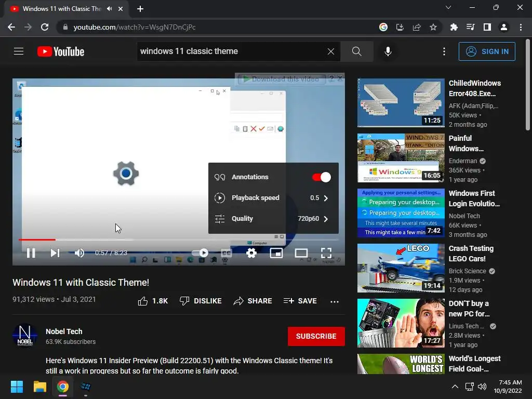The image size is (532, 399).
Task: Subscribe to Nobel Tech
Action: coord(316,336)
